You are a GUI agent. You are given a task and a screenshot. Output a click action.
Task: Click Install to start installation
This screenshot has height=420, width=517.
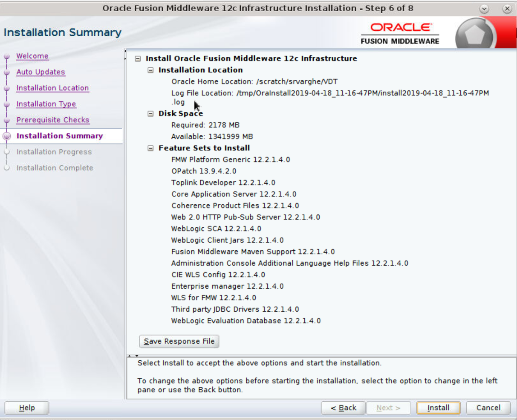[x=438, y=408]
